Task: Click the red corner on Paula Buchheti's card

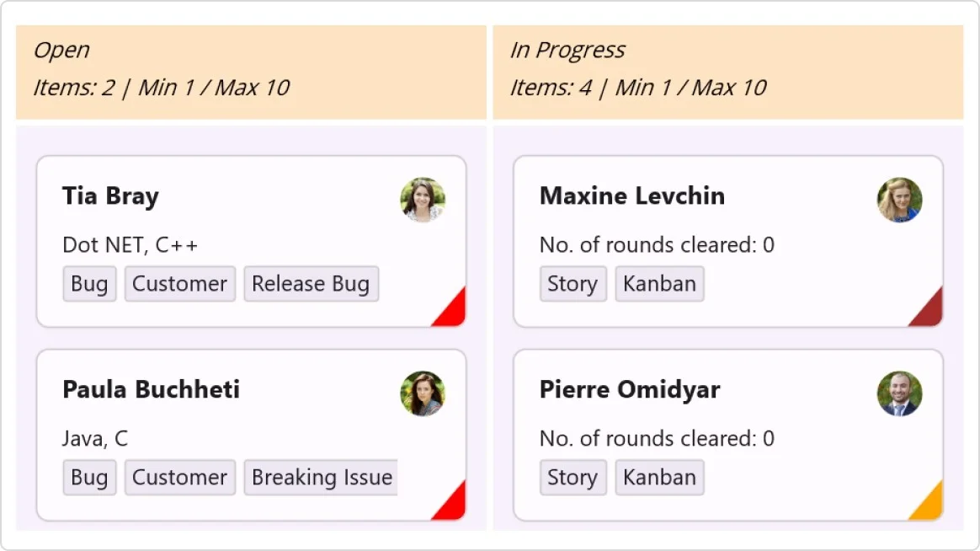Action: 455,508
